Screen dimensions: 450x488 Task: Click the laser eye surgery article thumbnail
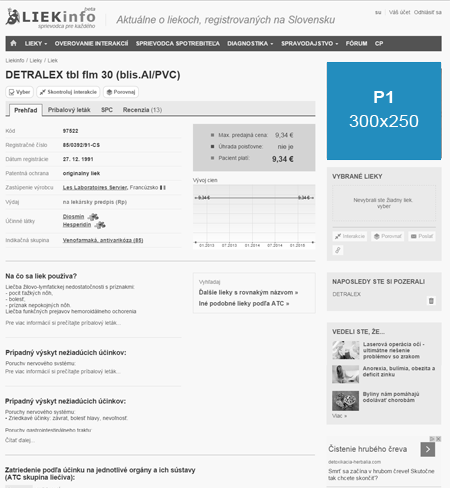(x=345, y=350)
